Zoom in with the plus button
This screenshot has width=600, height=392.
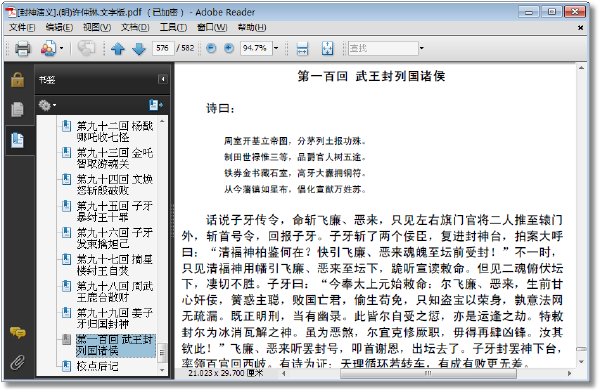point(229,48)
